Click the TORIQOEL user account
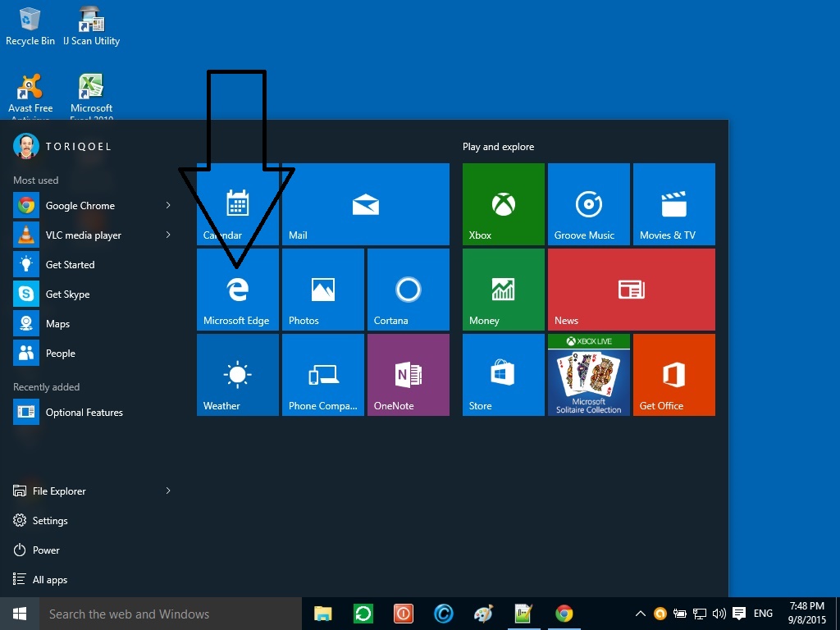This screenshot has width=840, height=630. point(62,146)
